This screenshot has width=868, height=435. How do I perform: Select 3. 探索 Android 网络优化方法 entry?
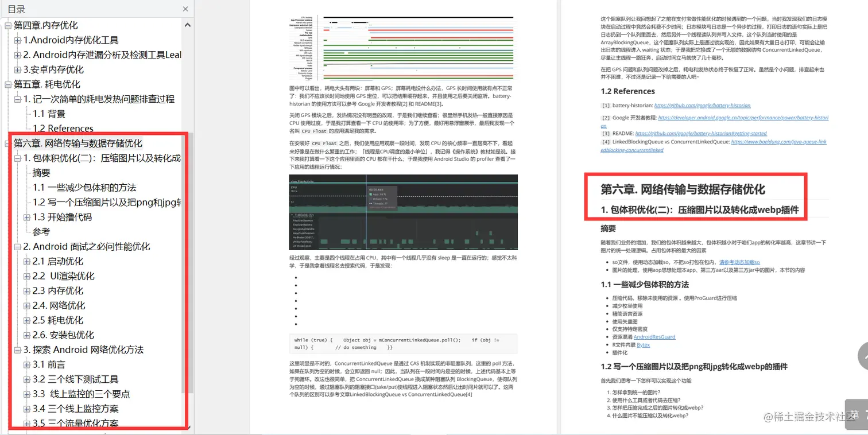83,349
